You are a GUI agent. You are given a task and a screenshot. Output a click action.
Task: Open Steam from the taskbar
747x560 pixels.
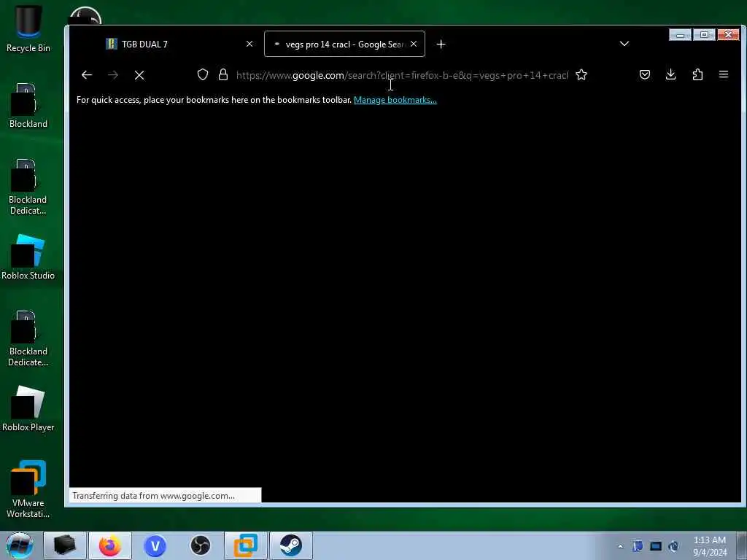pyautogui.click(x=290, y=545)
